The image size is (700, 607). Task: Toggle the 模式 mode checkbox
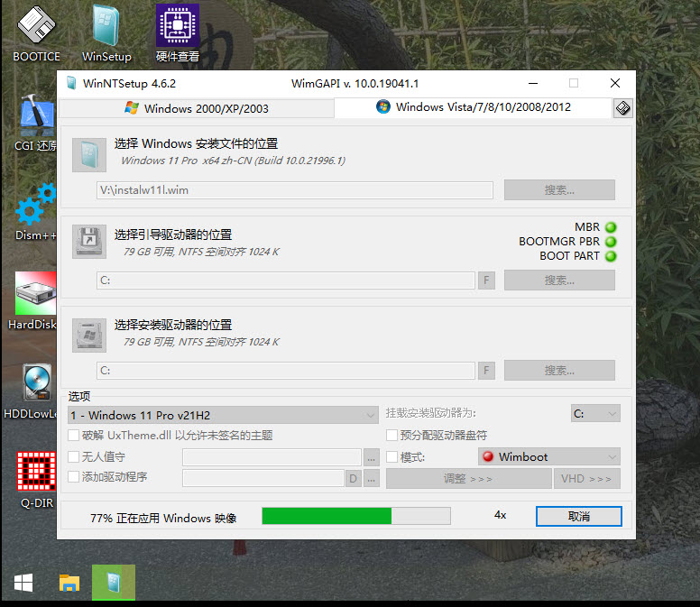click(391, 456)
